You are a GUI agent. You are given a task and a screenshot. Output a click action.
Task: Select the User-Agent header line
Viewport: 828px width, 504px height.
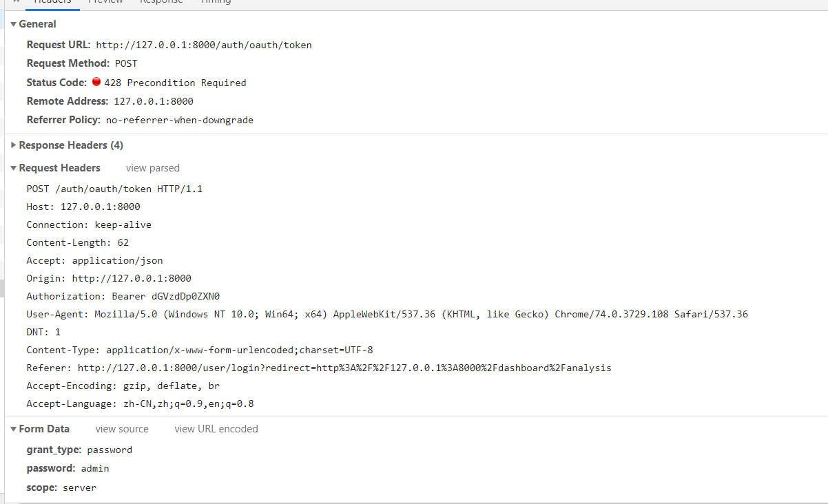click(x=386, y=313)
